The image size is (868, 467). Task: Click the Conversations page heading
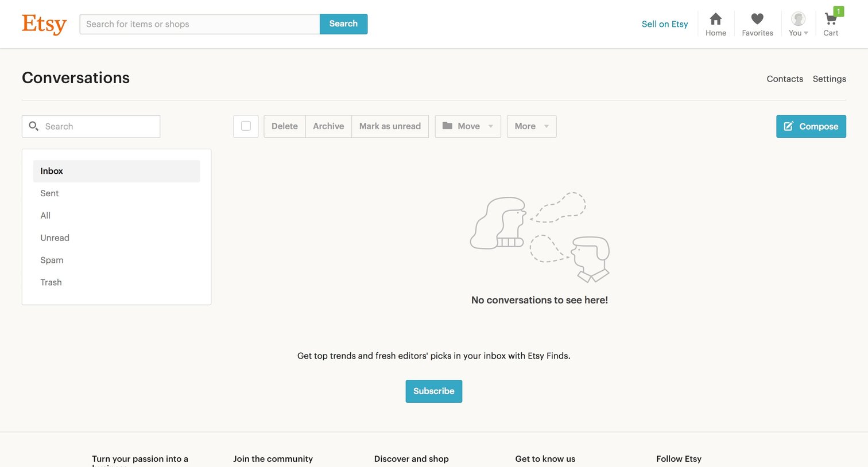click(76, 78)
